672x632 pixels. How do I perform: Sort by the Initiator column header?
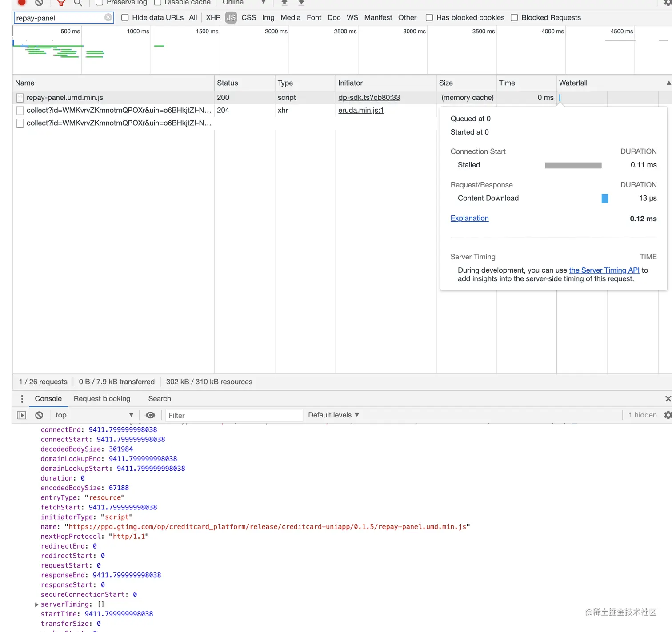[x=386, y=83]
